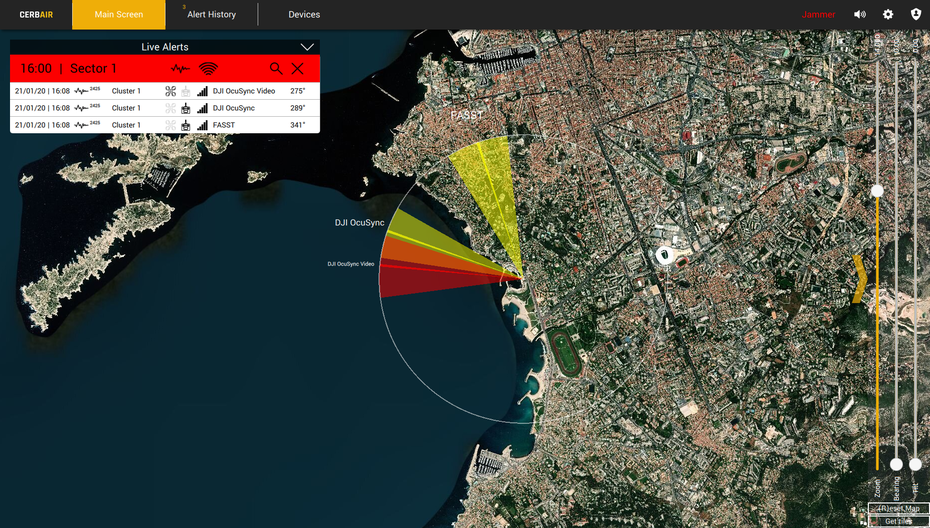The height and width of the screenshot is (528, 930).
Task: Click remote controller icon in DJI OcuSync Video row
Action: (x=186, y=91)
